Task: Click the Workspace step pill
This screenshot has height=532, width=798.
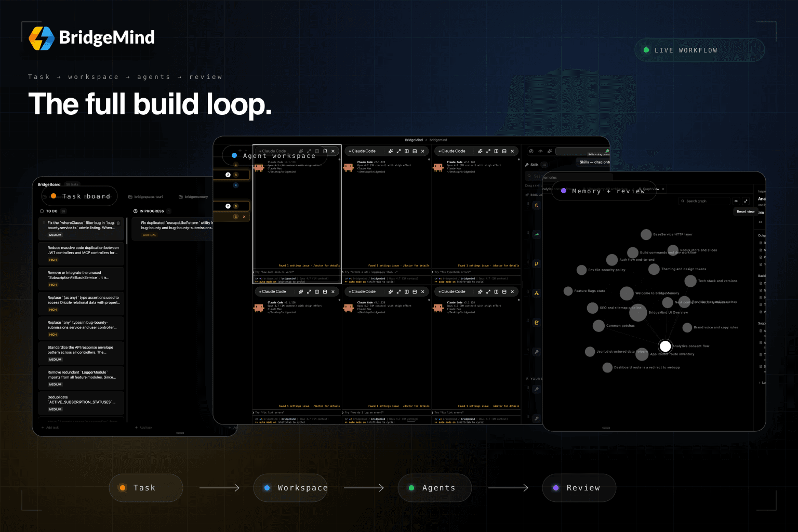Action: pos(291,488)
